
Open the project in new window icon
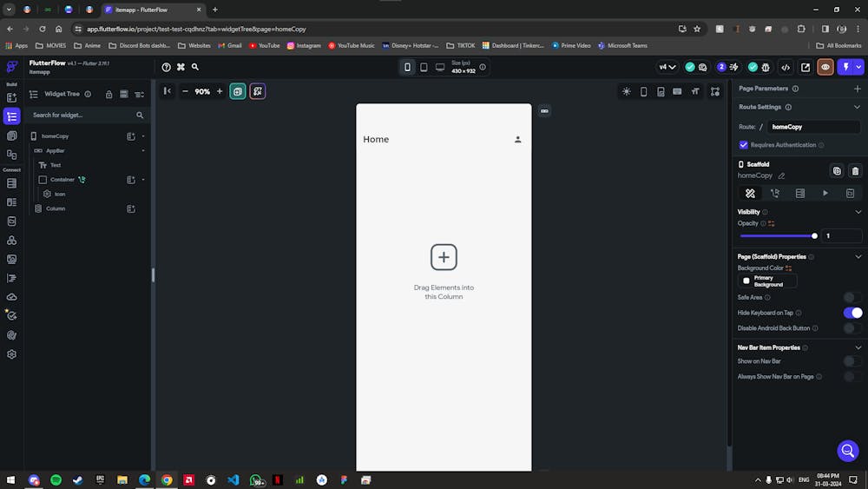[806, 67]
